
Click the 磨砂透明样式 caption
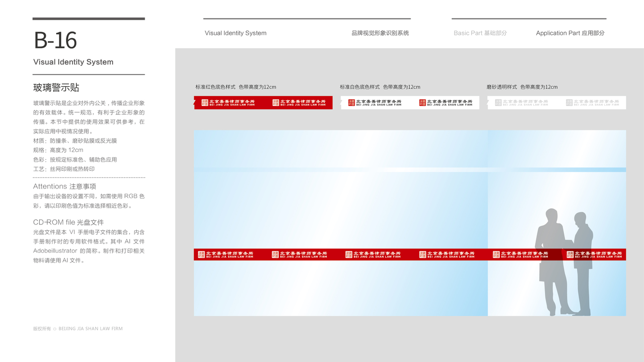point(502,87)
